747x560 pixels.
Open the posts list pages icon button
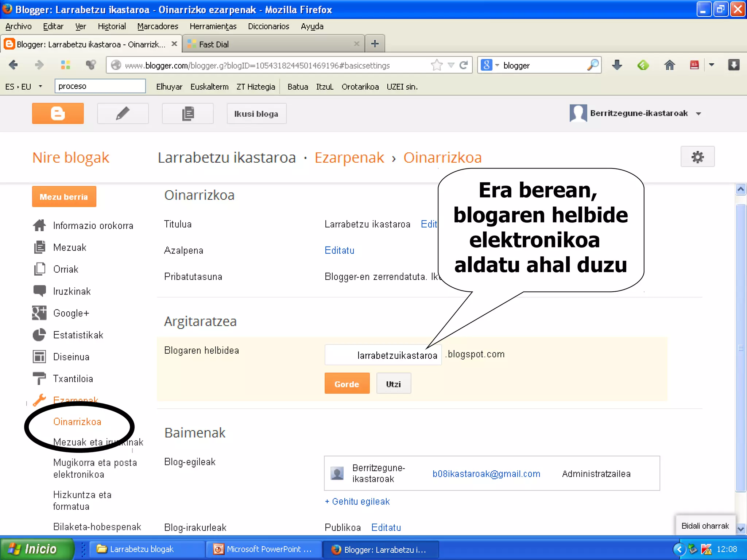pyautogui.click(x=187, y=113)
